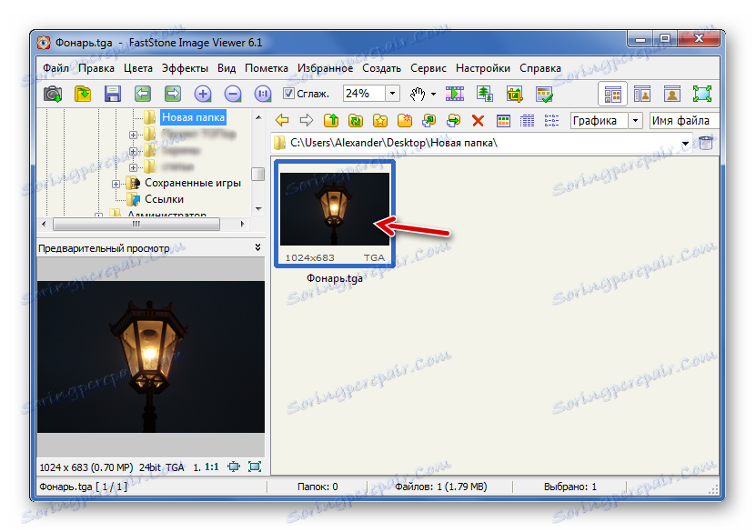Select Фонарь.tga thumbnail

335,214
